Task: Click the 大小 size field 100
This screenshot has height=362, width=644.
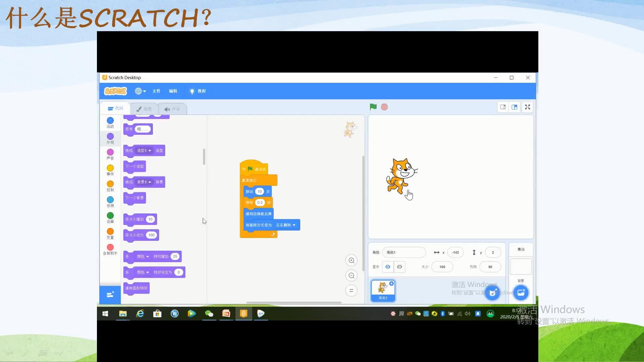Action: pos(442,267)
